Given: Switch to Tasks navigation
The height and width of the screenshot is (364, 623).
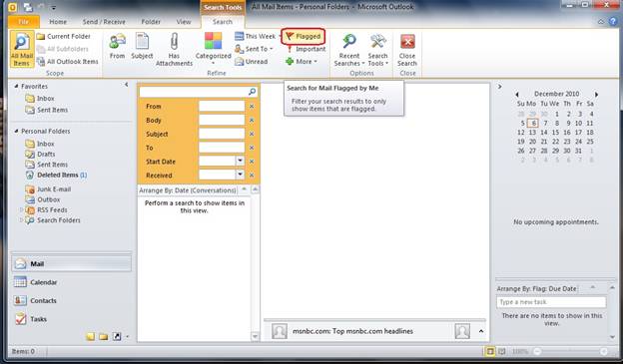Looking at the screenshot, I should pos(72,319).
